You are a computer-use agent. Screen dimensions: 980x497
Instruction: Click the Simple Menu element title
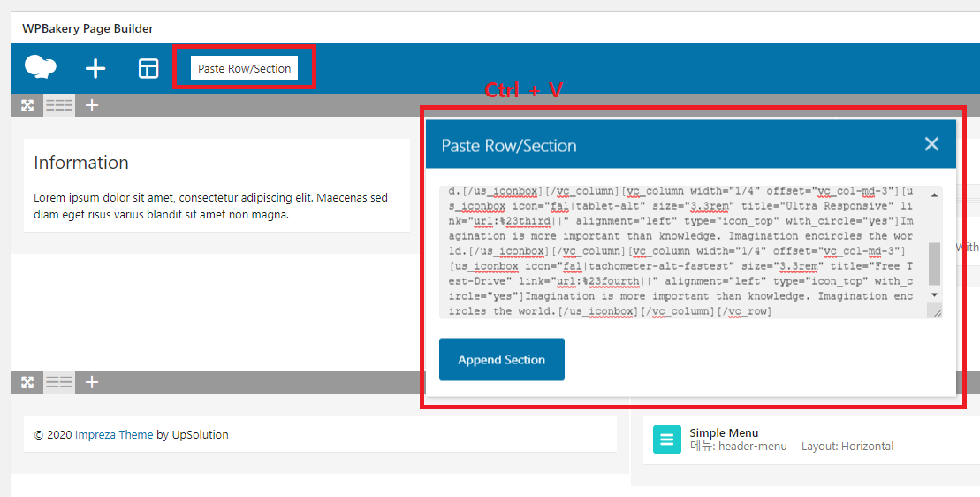click(x=724, y=432)
